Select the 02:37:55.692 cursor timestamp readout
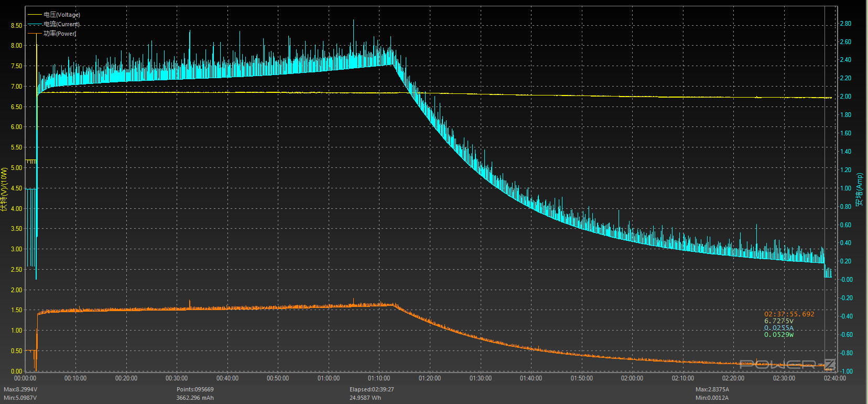 [x=789, y=314]
